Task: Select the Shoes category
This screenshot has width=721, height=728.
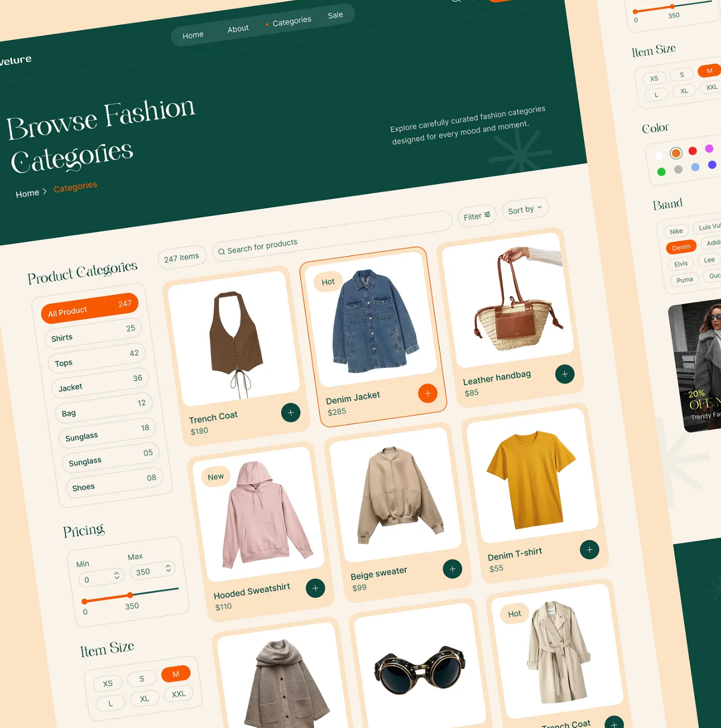Action: 114,482
